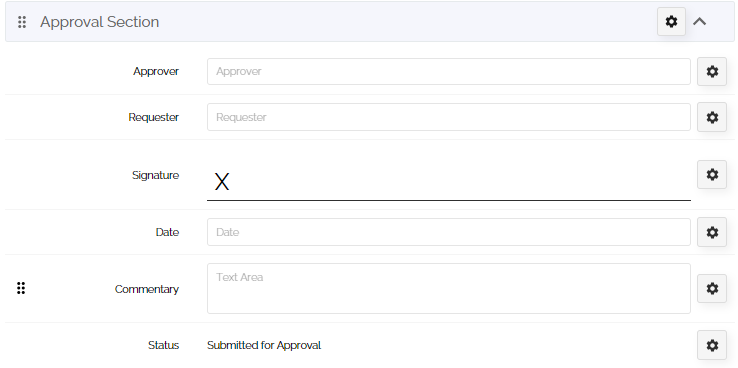Open settings gear for Signature field
This screenshot has width=738, height=368.
point(712,175)
